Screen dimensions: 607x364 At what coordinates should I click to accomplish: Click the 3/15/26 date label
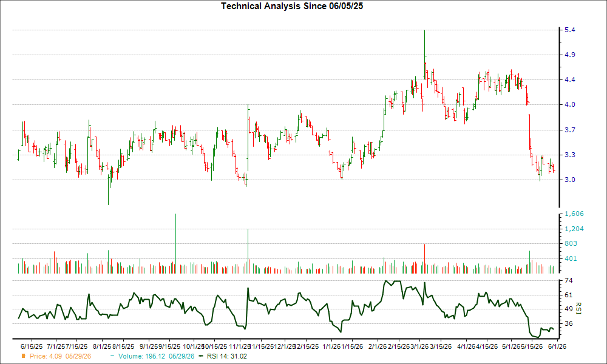(x=441, y=346)
